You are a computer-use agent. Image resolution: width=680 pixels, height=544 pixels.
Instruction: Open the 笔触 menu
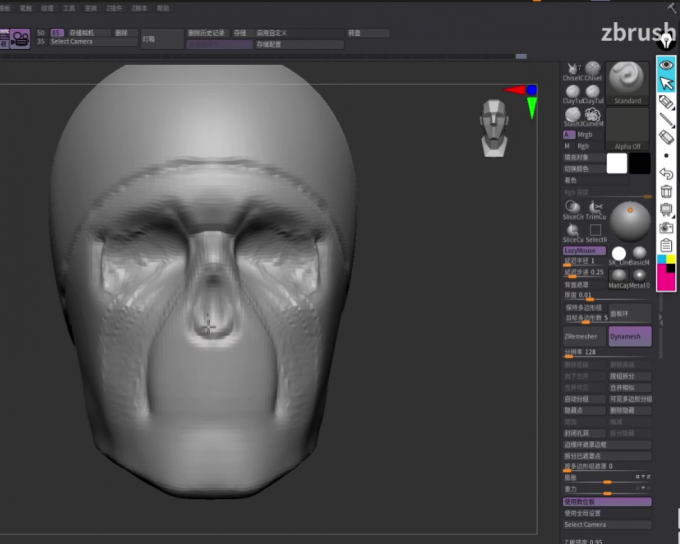26,8
